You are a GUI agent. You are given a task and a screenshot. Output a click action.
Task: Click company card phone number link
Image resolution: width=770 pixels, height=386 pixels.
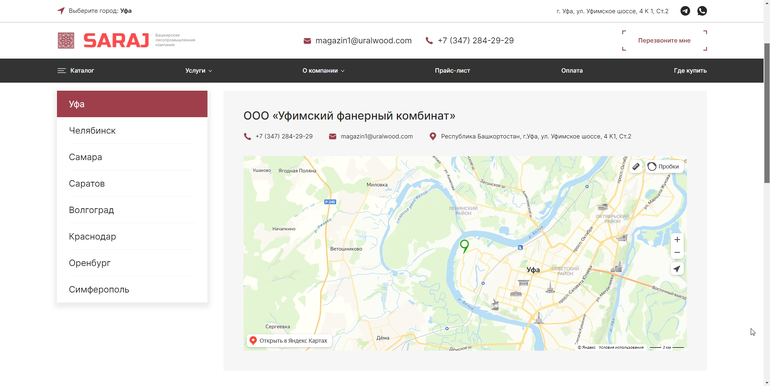[x=284, y=137]
